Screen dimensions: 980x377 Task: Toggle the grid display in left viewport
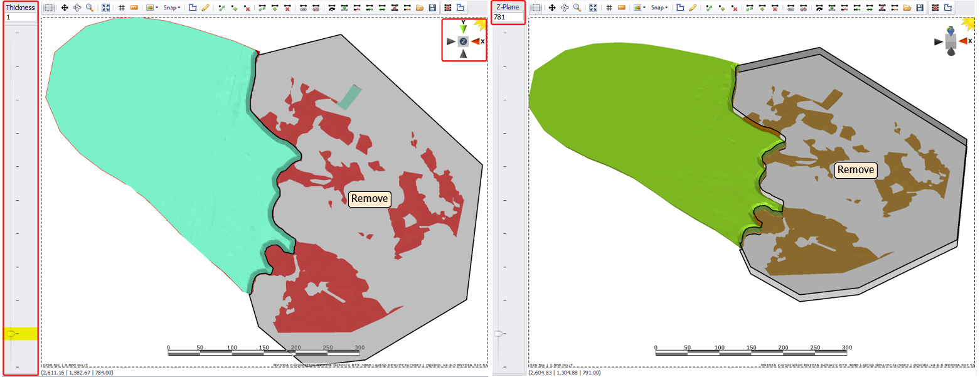point(121,8)
